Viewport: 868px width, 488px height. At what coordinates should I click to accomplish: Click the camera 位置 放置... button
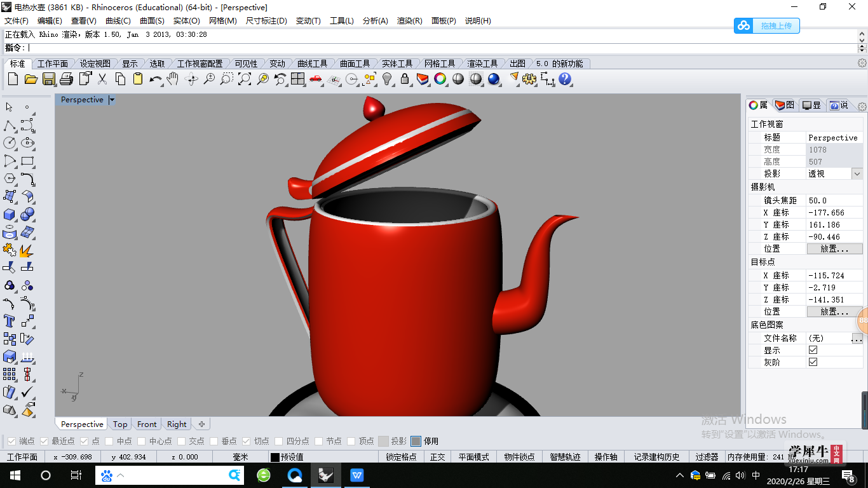(x=834, y=249)
